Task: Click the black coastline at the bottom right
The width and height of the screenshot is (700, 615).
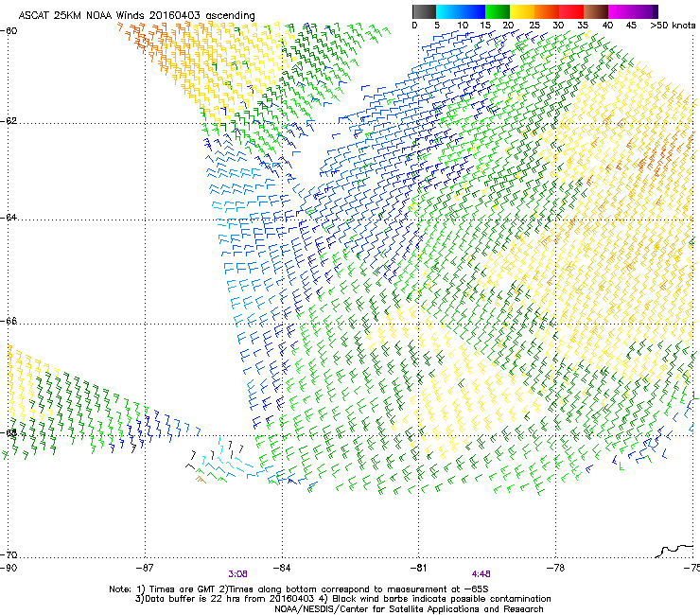Action: [675, 551]
